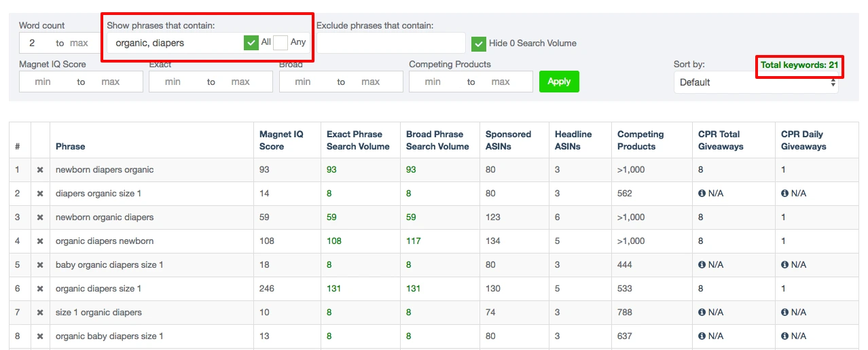
Task: Delete the 'diapers organic size 1' phrase
Action: [x=40, y=194]
